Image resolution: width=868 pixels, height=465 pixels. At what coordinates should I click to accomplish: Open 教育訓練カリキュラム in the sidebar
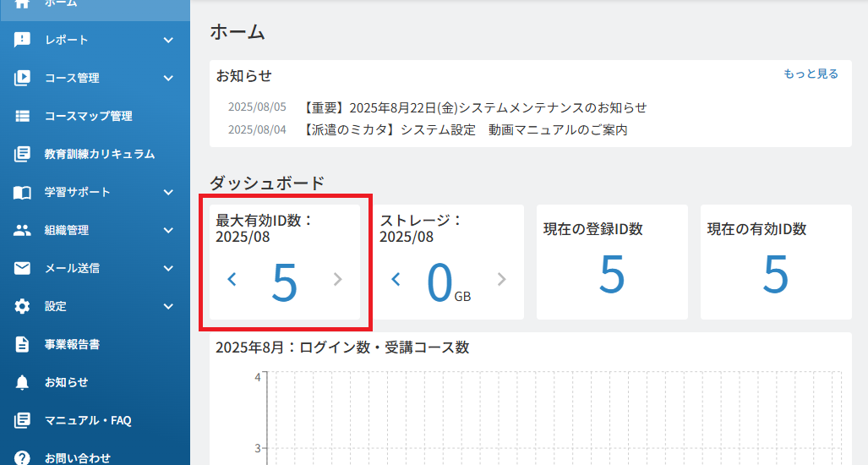click(96, 154)
